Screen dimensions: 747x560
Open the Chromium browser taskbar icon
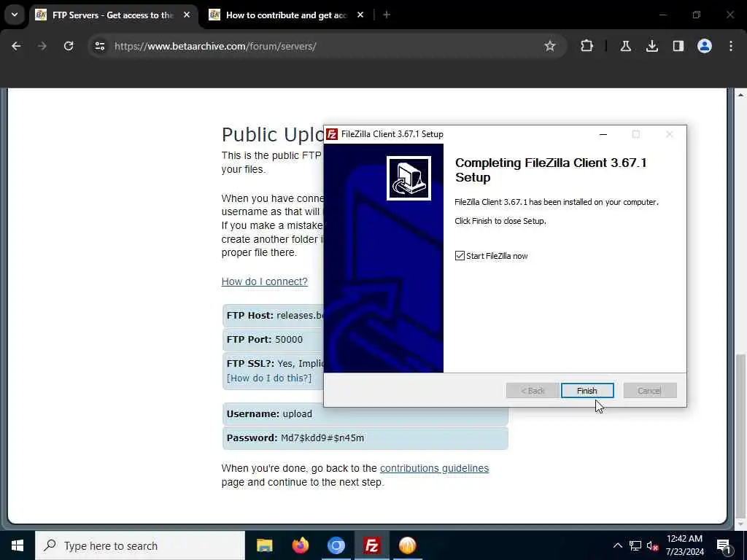click(336, 545)
